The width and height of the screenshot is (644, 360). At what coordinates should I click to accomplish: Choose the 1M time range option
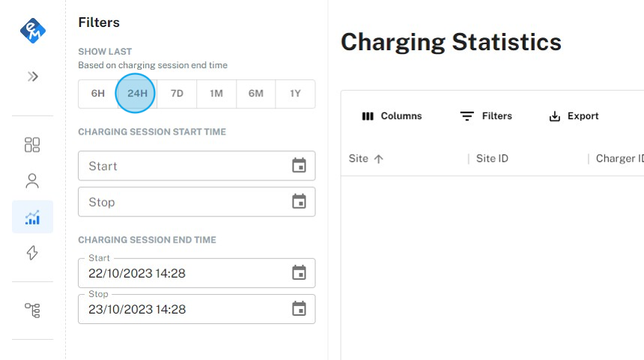tap(216, 94)
